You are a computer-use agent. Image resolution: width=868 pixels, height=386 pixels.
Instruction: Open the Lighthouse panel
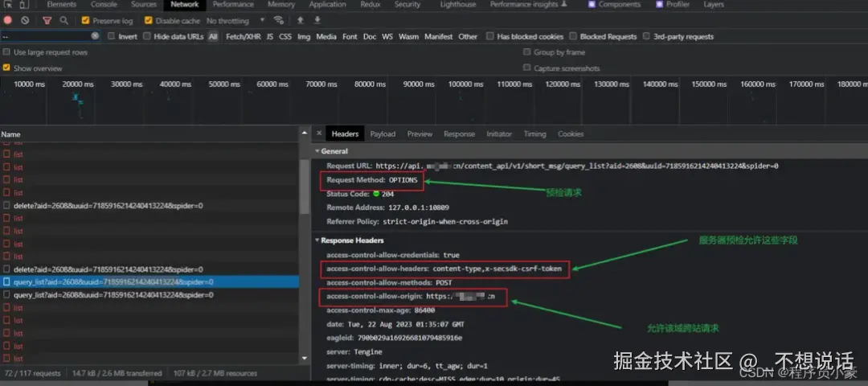[458, 5]
